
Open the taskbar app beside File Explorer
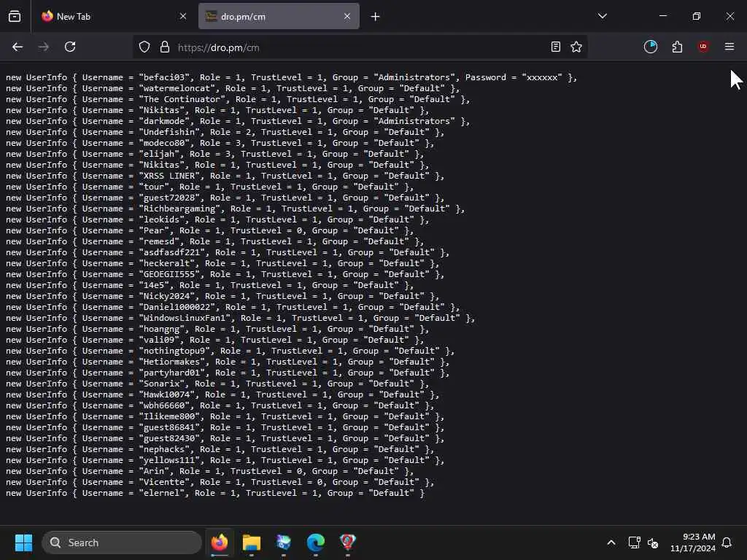click(x=284, y=542)
